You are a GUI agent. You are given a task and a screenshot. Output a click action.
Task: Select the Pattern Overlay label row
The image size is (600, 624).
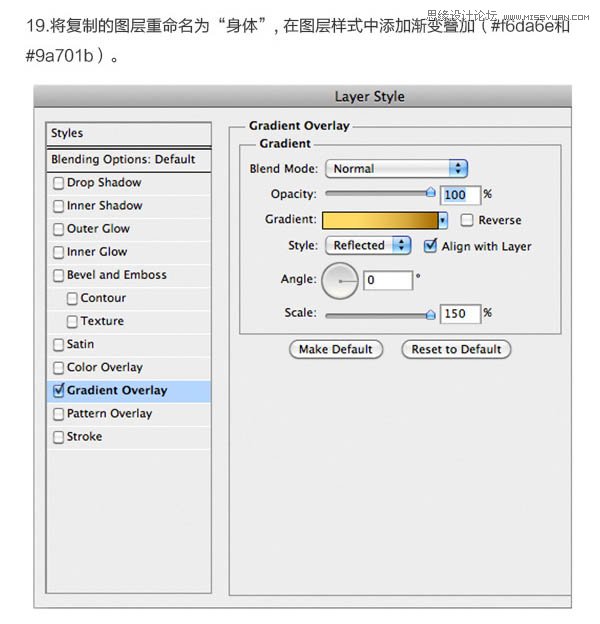(x=129, y=414)
